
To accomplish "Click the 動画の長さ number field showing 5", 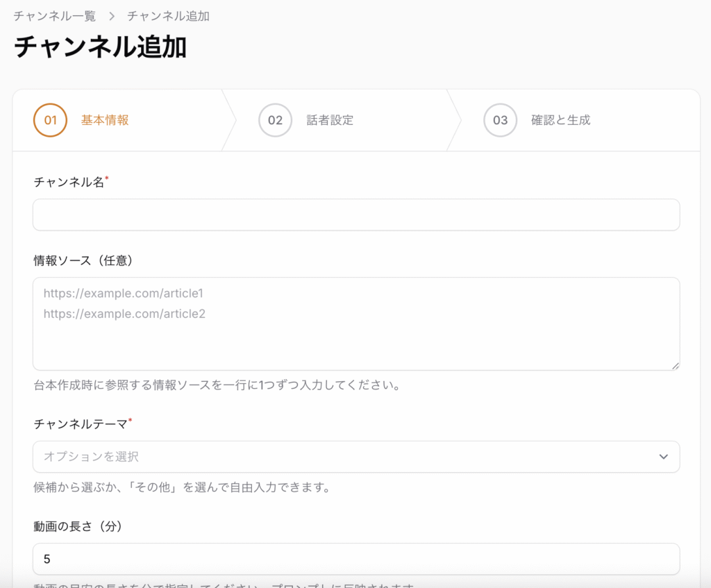I will pyautogui.click(x=356, y=559).
